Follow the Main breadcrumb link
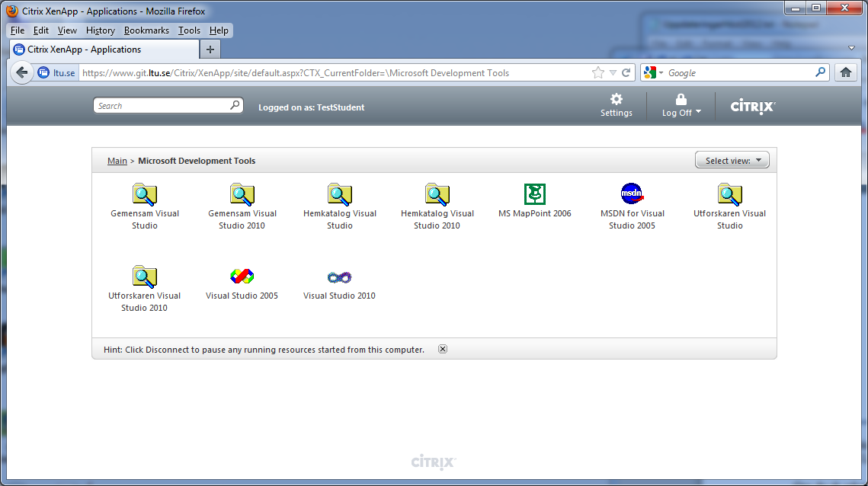This screenshot has height=486, width=868. pos(117,161)
